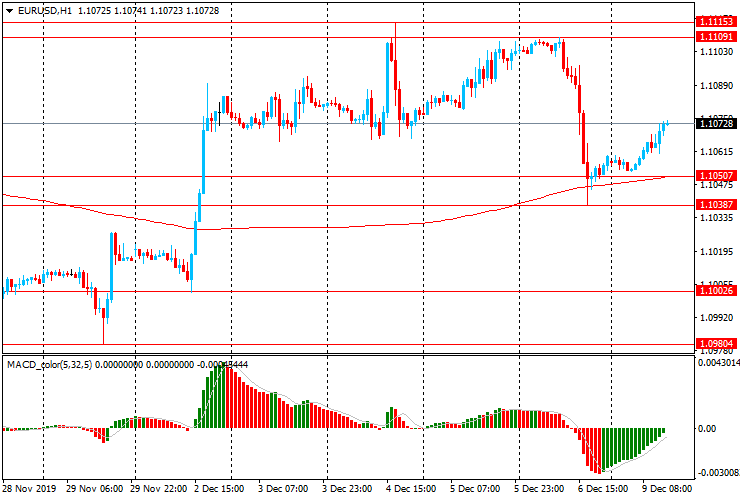Click the 1.10195 price scale value

[716, 252]
